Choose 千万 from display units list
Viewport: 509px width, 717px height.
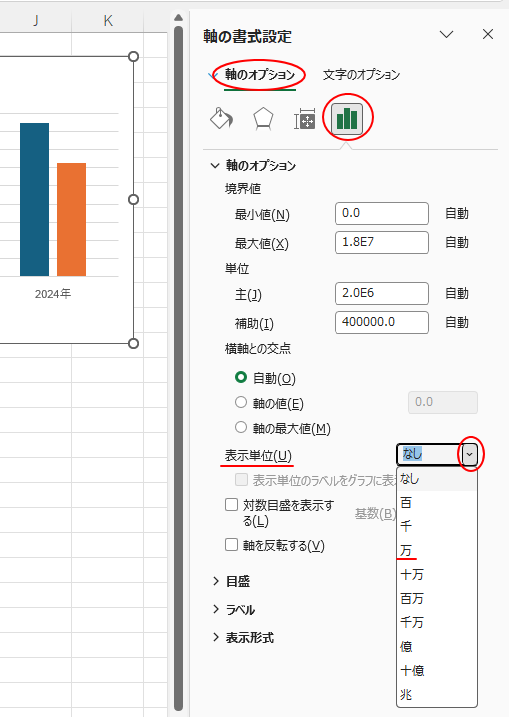point(437,622)
